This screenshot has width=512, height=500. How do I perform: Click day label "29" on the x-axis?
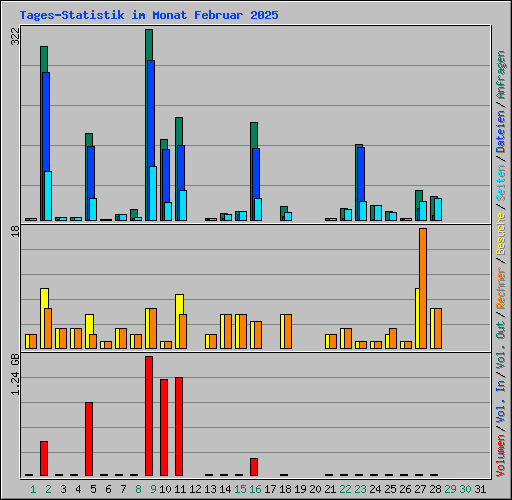[x=450, y=489]
